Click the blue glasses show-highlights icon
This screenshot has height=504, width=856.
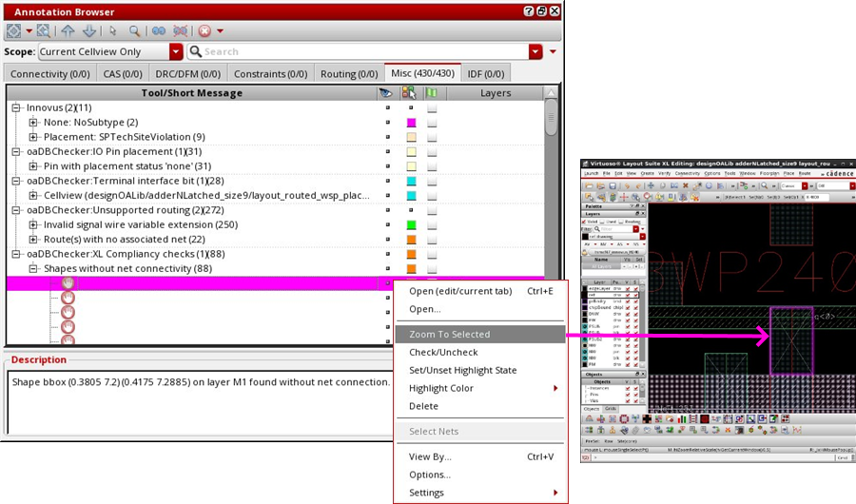pyautogui.click(x=159, y=31)
